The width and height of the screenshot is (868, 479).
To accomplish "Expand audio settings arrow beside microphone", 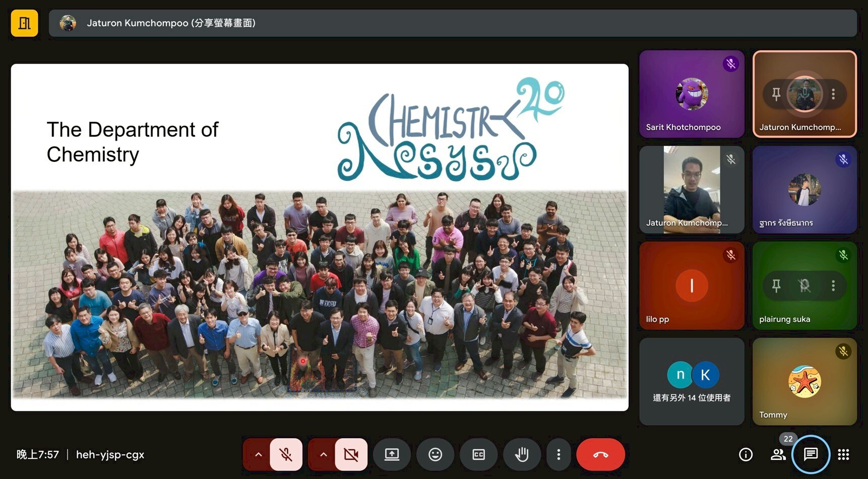I will (258, 454).
